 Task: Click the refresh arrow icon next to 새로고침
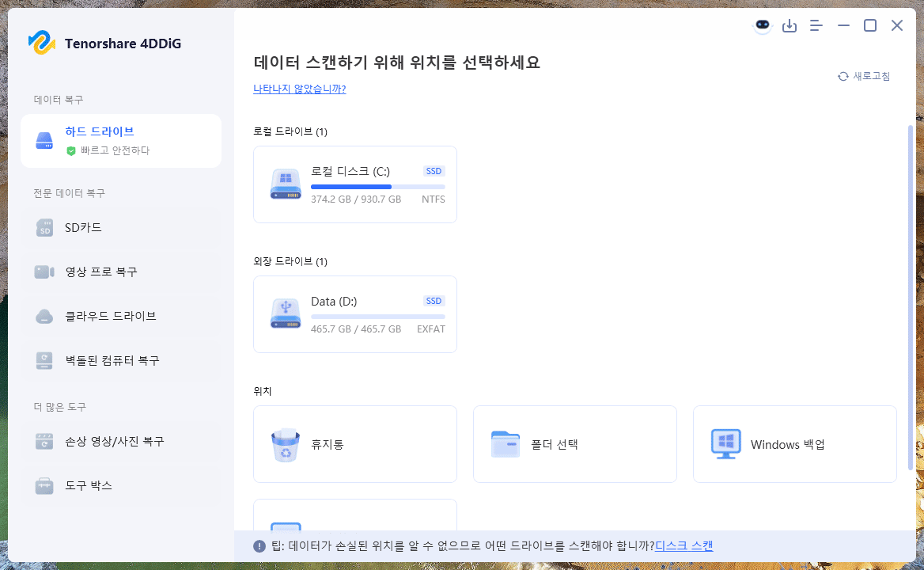tap(843, 77)
